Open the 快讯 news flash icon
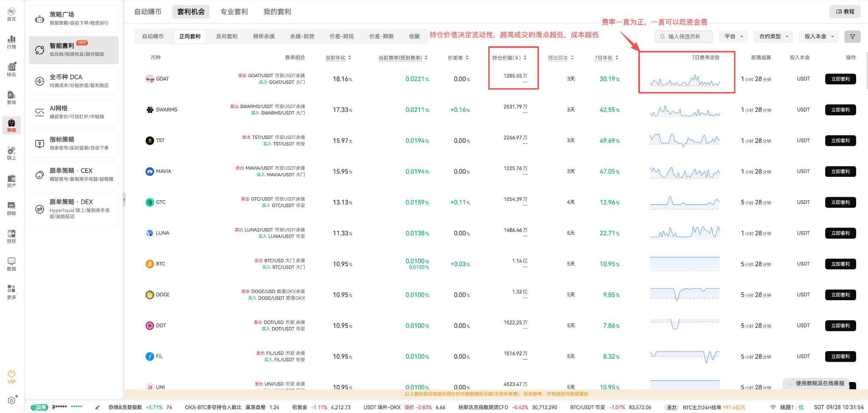 coord(11,70)
